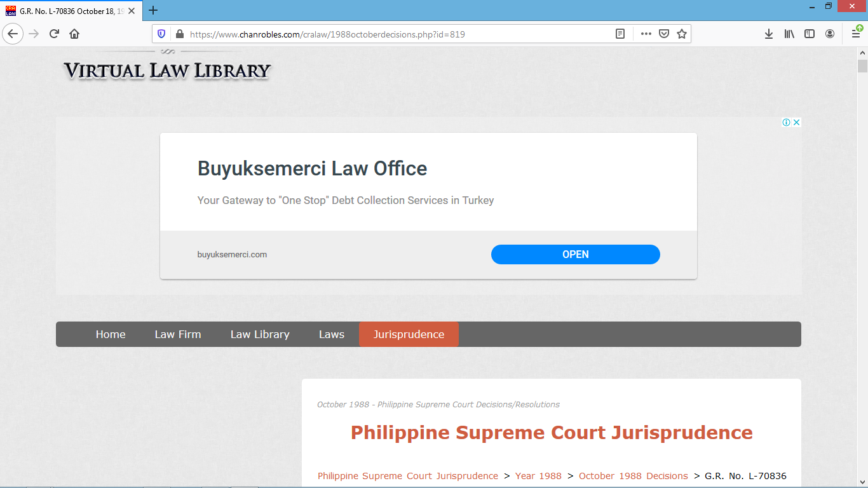Restore down the Firefox window

coord(829,6)
